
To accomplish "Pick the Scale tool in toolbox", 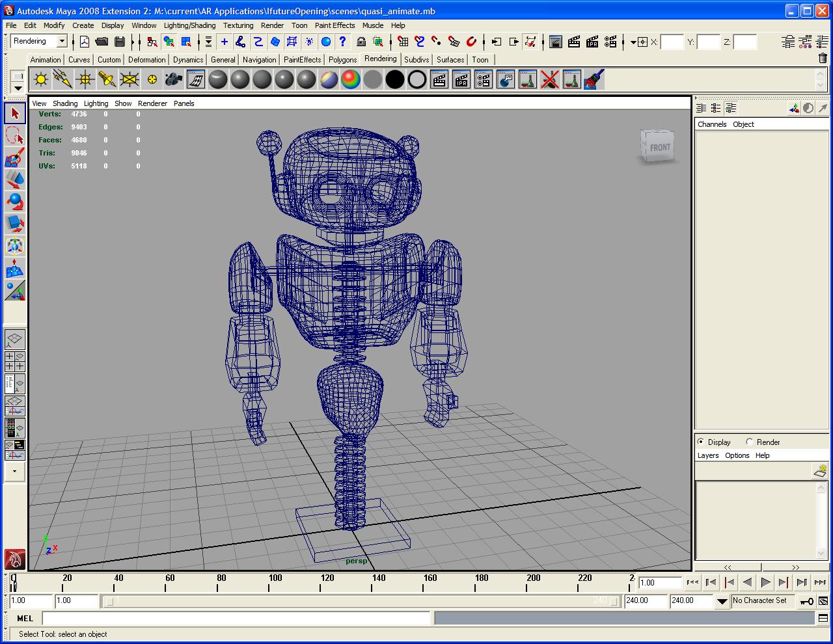I will tap(15, 224).
